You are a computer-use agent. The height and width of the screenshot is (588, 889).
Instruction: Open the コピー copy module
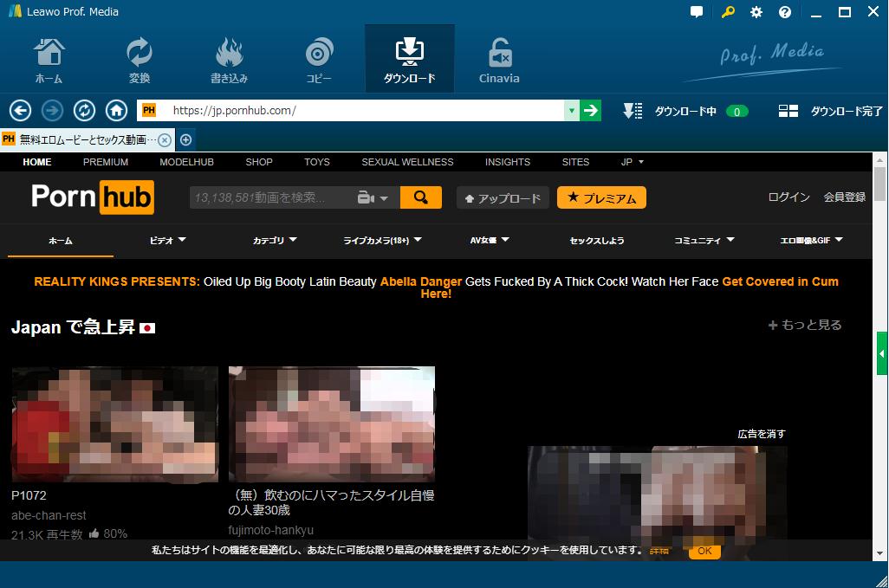319,61
